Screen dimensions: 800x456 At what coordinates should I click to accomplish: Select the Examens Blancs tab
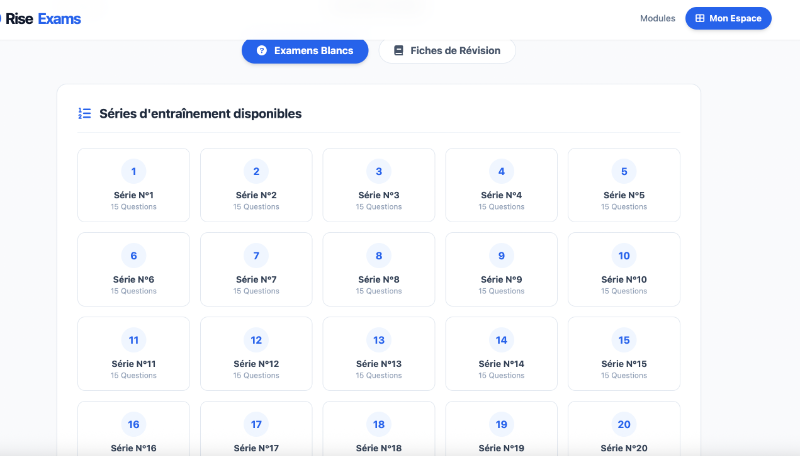[x=305, y=51]
